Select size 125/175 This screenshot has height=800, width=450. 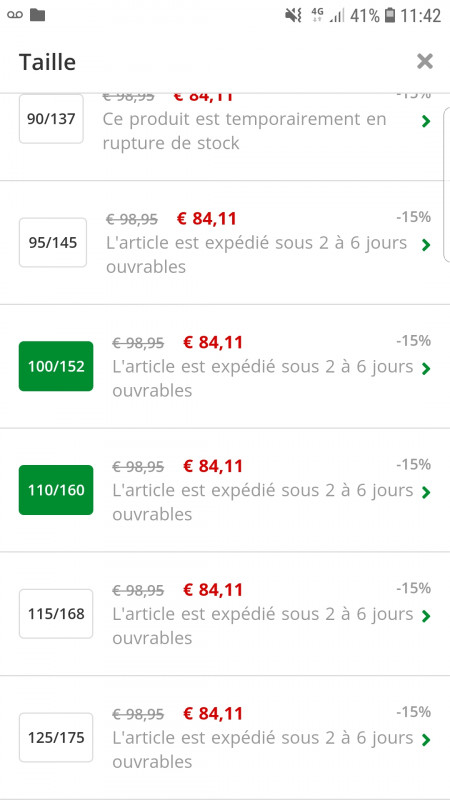pyautogui.click(x=56, y=738)
